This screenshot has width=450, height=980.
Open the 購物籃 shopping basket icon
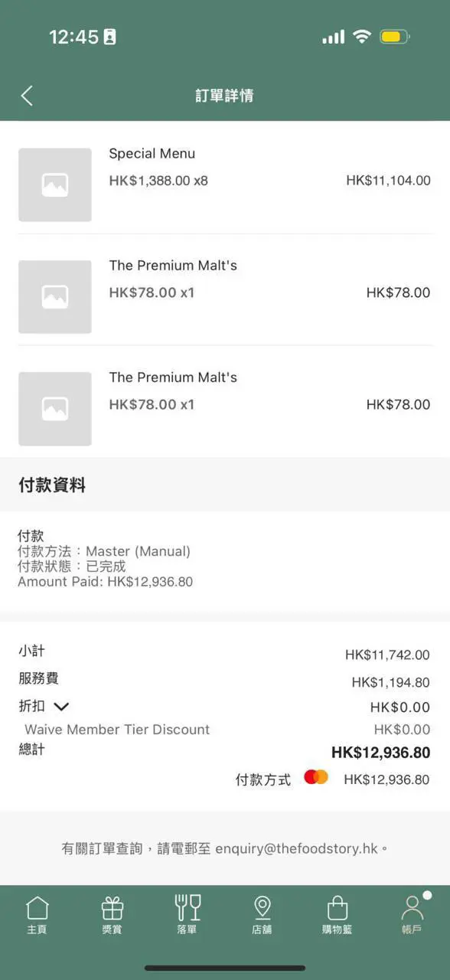click(x=337, y=913)
